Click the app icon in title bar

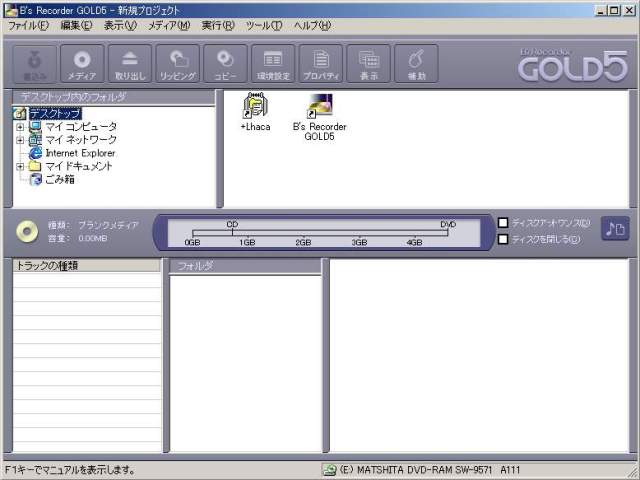pos(11,10)
